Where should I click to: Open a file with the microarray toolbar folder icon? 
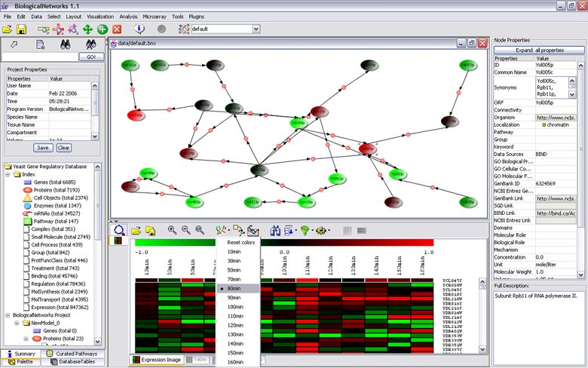(x=136, y=230)
